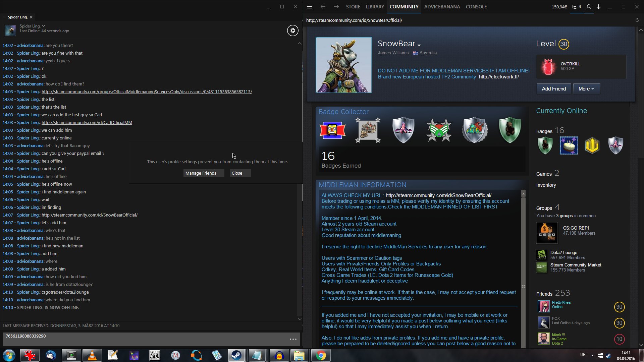Open the CarlOfficialMM profile link

(x=87, y=123)
